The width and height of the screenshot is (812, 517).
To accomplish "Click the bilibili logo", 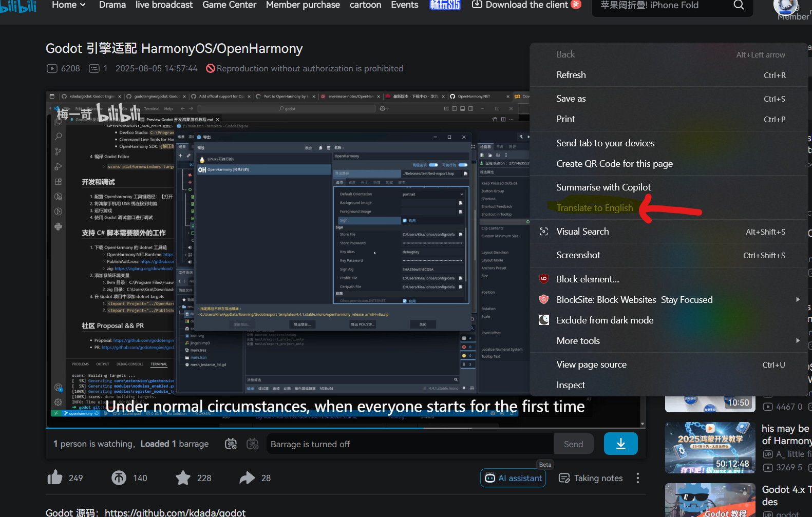I will [x=18, y=6].
